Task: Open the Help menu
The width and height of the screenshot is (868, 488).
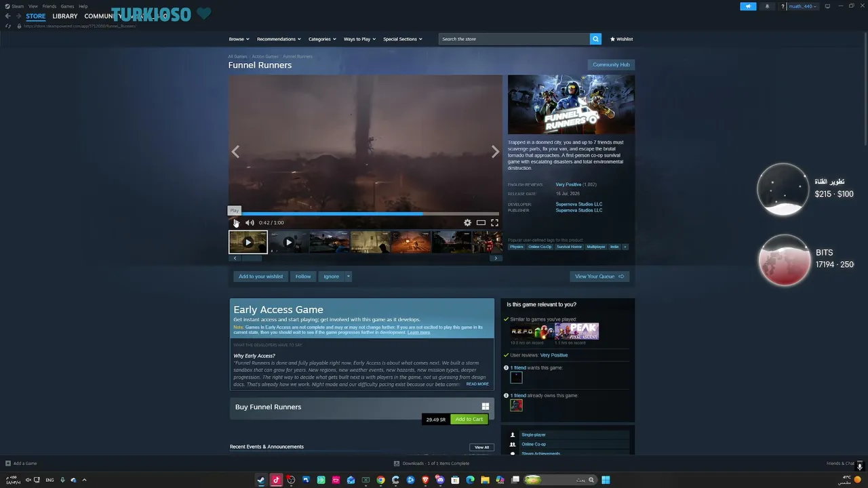Action: pyautogui.click(x=83, y=6)
